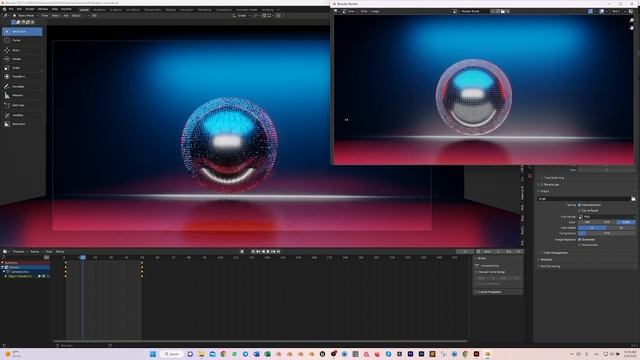
Task: Set Color Depth to 16
Action: 621,228
